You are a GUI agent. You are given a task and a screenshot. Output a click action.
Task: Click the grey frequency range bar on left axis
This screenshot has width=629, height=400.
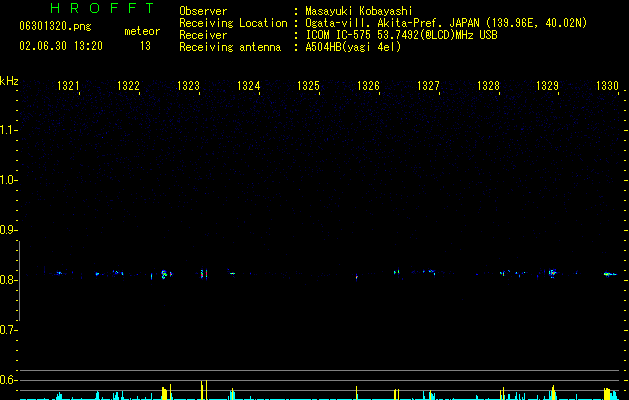click(x=19, y=281)
